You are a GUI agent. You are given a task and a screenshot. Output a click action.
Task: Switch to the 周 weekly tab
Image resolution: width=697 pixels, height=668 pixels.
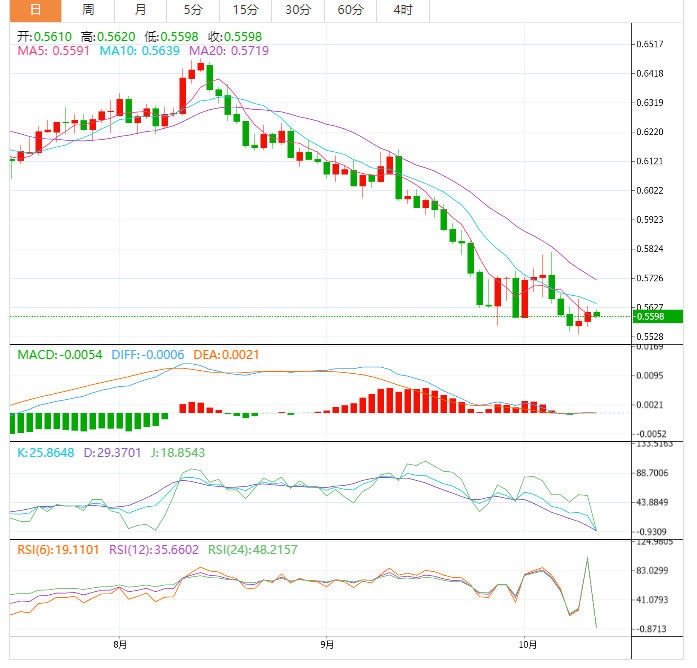88,10
